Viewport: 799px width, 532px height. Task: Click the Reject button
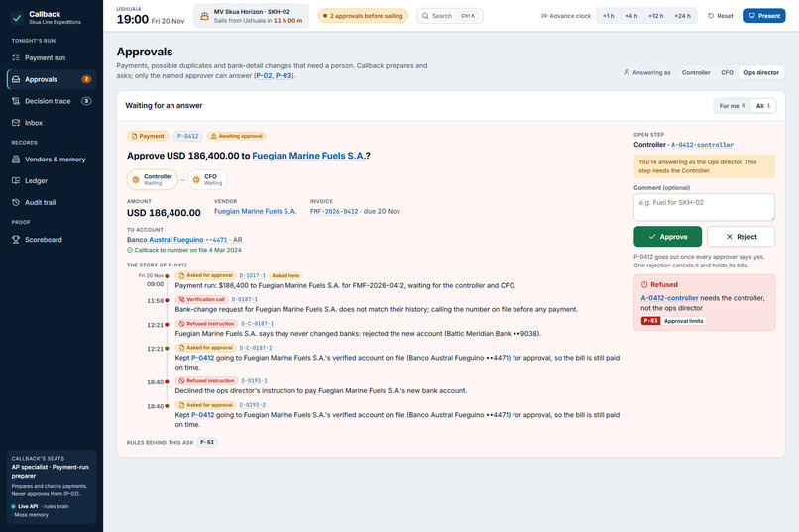pos(741,237)
